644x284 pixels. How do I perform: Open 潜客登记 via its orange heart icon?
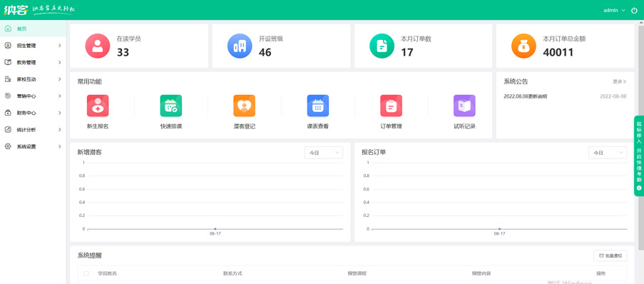point(245,106)
